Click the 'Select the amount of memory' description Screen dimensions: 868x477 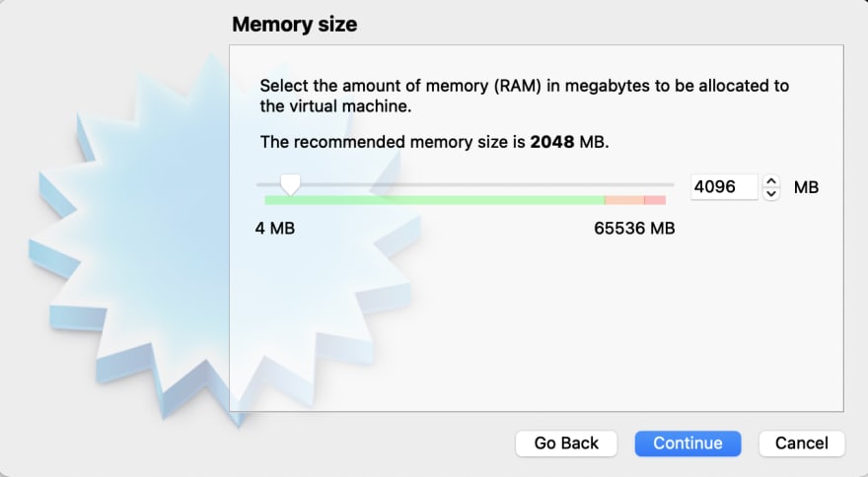(x=524, y=96)
